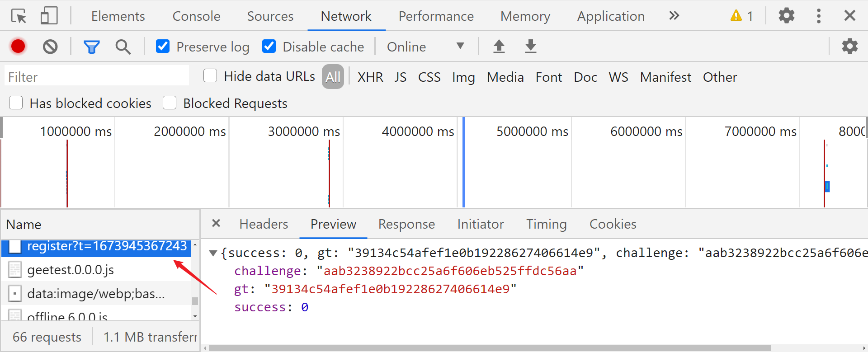The height and width of the screenshot is (352, 868).
Task: Click the preview pane horizontal scrollbar
Action: coord(490,348)
